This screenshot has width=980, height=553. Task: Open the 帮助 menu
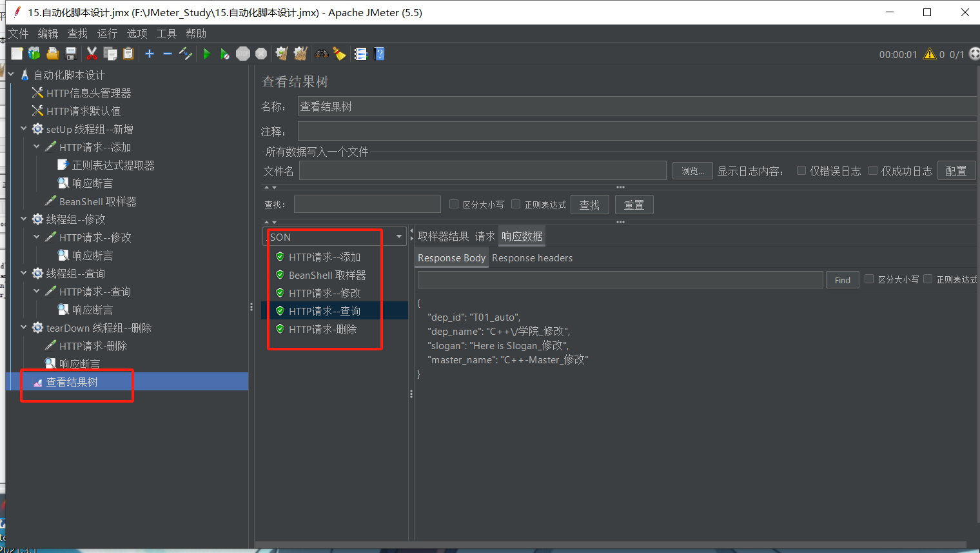[196, 34]
